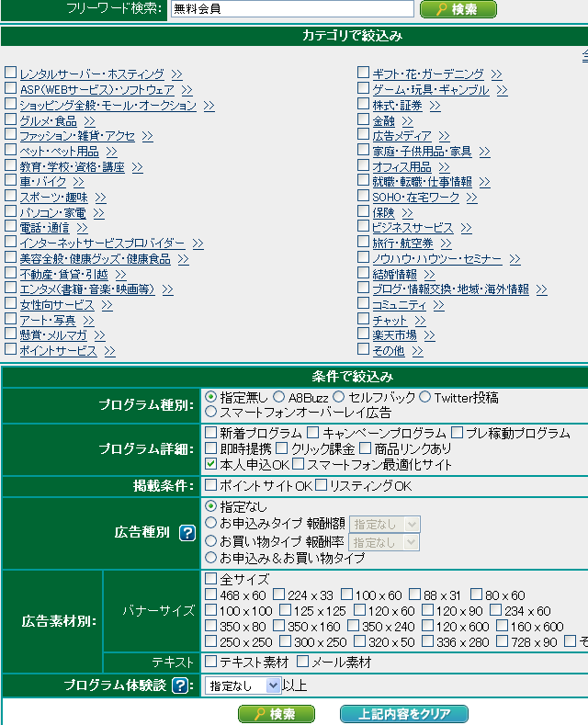Click the top 検索 button beside free word

click(x=458, y=9)
